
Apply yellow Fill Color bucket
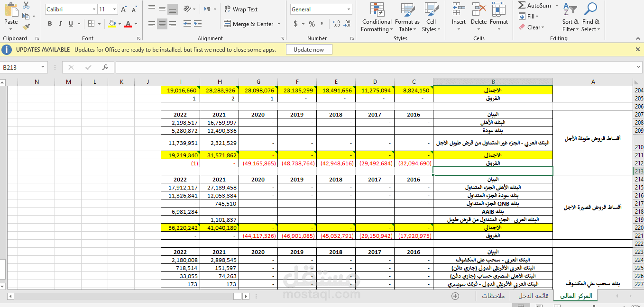click(112, 24)
